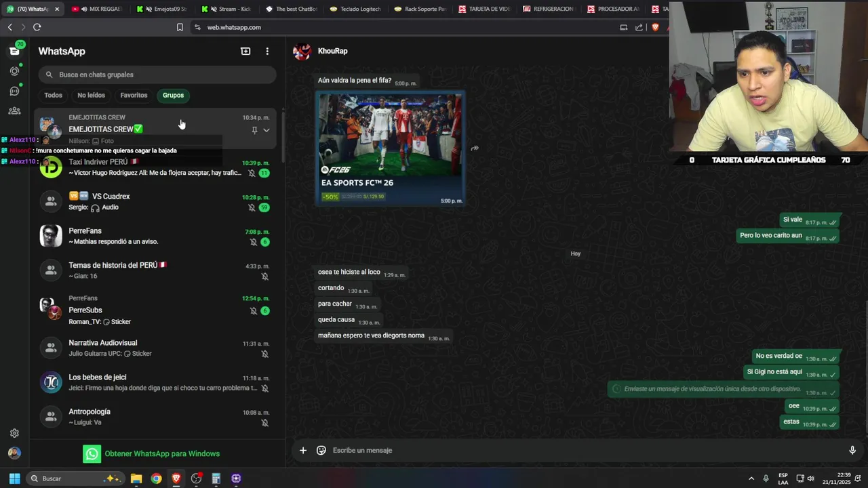
Task: Click 'Obtener WhatsApp para Windows' link
Action: pyautogui.click(x=162, y=454)
